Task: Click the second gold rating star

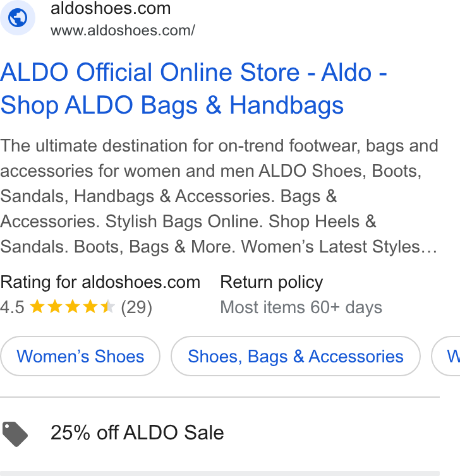Action: [55, 306]
